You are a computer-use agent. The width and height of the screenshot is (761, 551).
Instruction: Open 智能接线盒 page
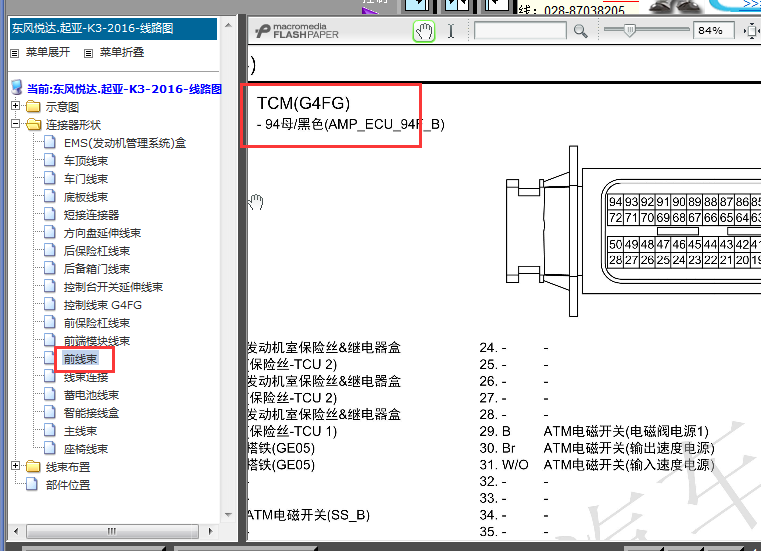pyautogui.click(x=91, y=413)
